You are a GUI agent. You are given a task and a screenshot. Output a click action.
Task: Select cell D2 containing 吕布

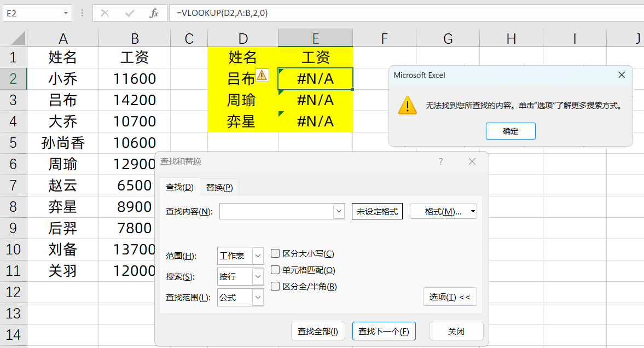point(243,78)
